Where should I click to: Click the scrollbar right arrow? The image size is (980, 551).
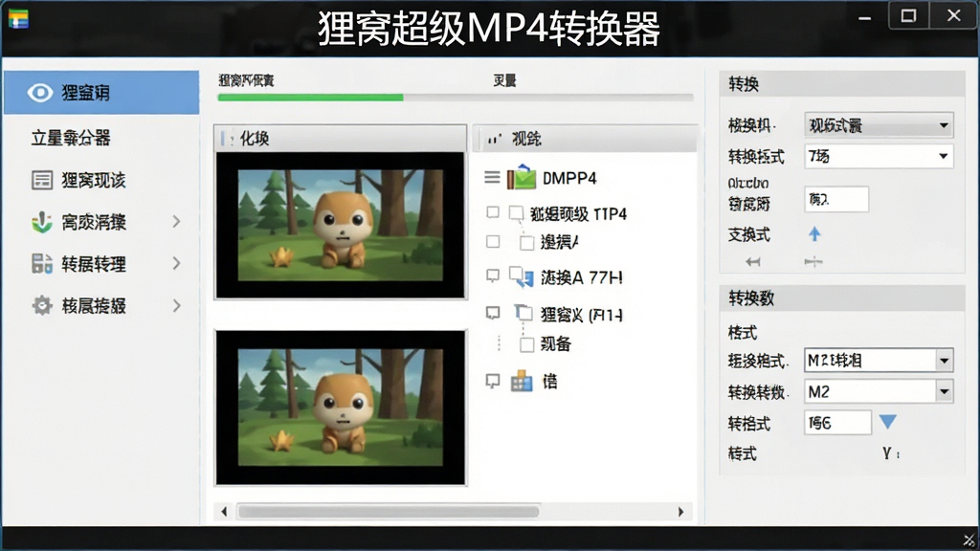680,512
